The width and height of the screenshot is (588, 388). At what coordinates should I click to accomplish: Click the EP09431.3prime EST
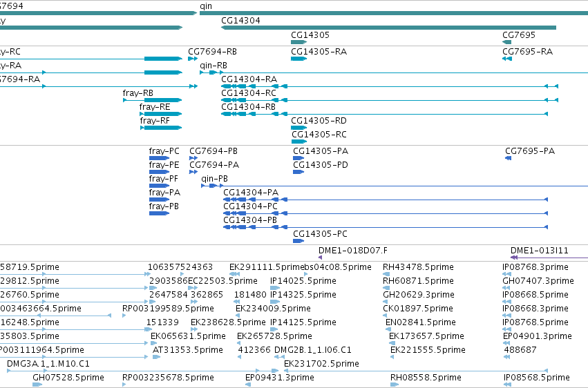[249, 385]
